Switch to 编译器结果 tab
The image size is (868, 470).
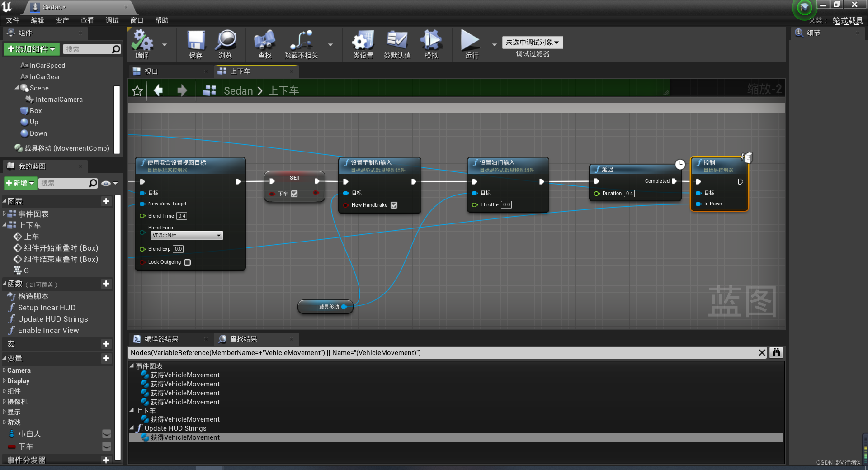[170, 339]
